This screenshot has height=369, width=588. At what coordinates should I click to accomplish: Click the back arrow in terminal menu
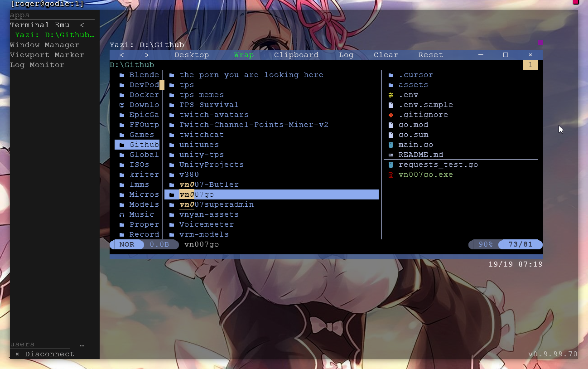pyautogui.click(x=122, y=55)
